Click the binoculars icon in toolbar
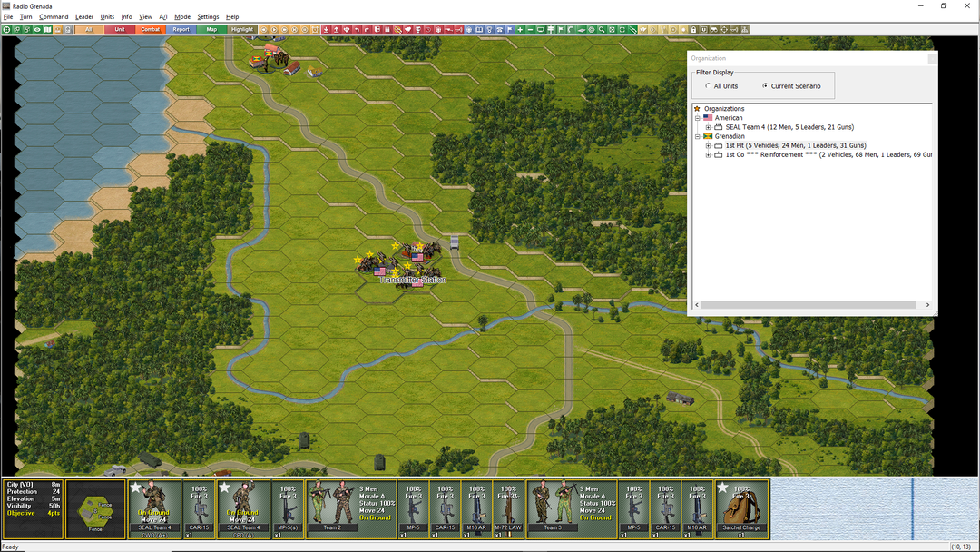Screen dimensions: 980x552 (x=714, y=29)
